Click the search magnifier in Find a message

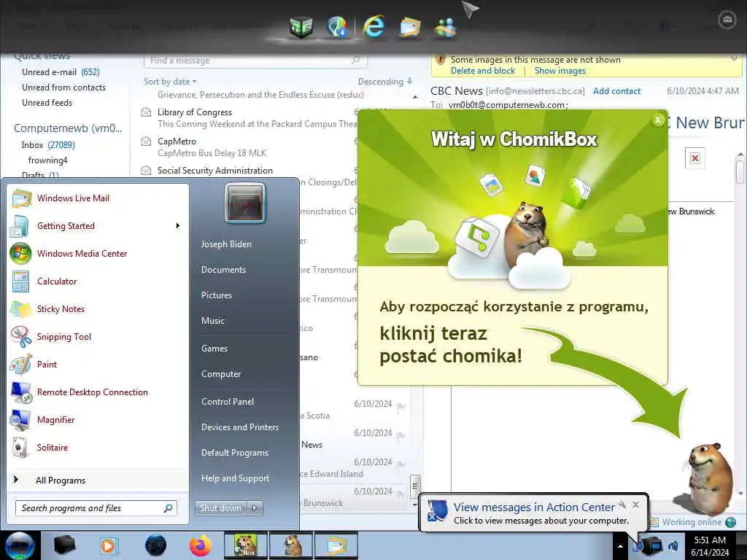tap(355, 60)
